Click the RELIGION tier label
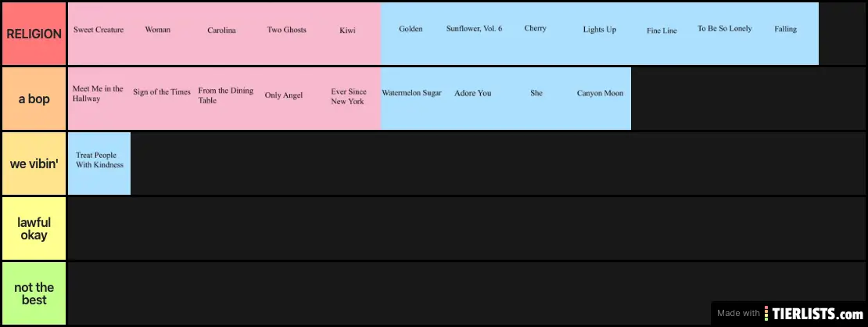This screenshot has width=868, height=327. tap(34, 34)
